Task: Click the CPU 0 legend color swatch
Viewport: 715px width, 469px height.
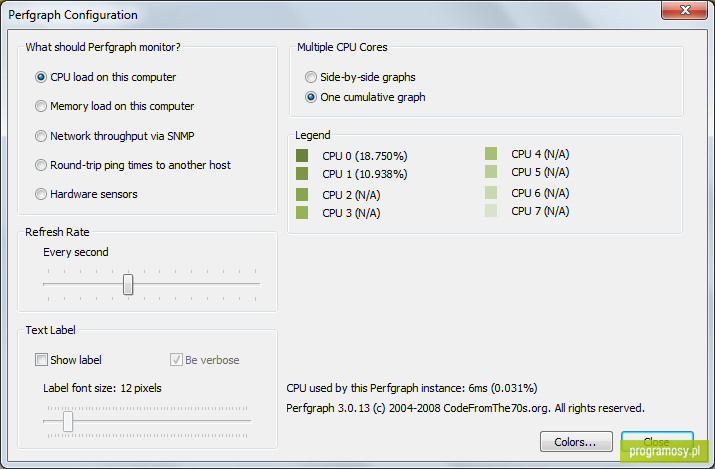Action: pyautogui.click(x=302, y=155)
